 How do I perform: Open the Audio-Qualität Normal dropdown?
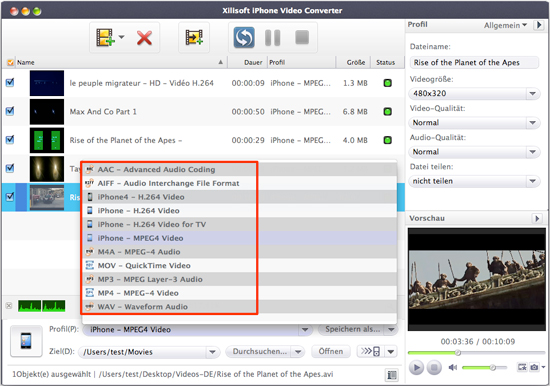coord(474,152)
